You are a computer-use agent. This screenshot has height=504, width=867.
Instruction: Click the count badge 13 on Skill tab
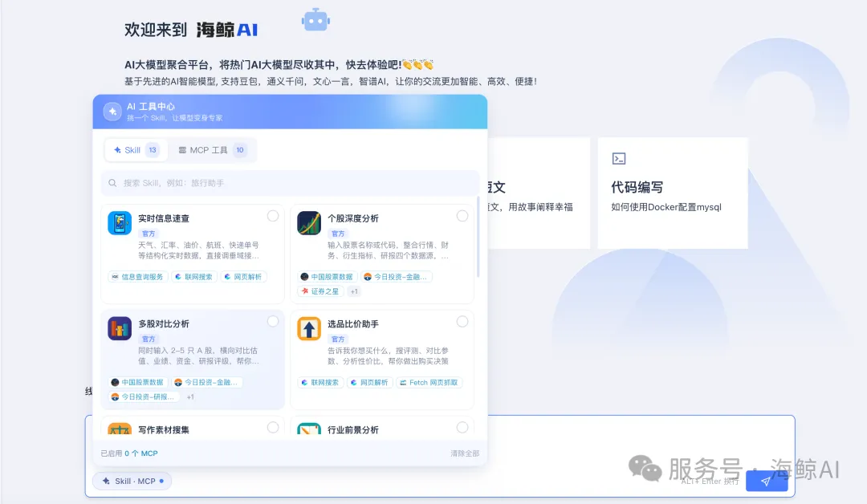153,150
